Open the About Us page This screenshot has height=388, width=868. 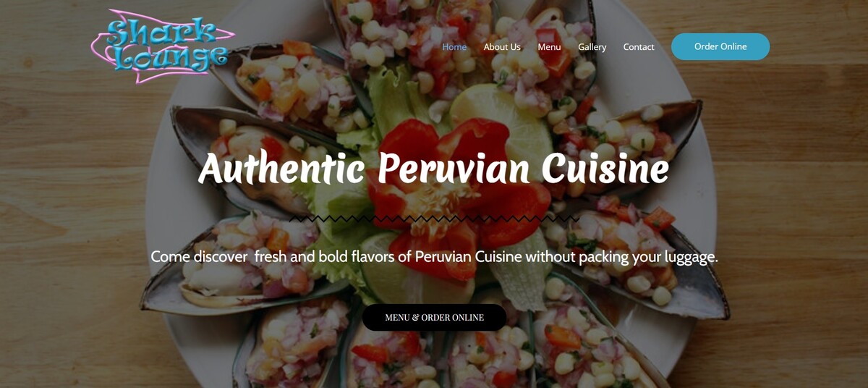[x=502, y=47]
